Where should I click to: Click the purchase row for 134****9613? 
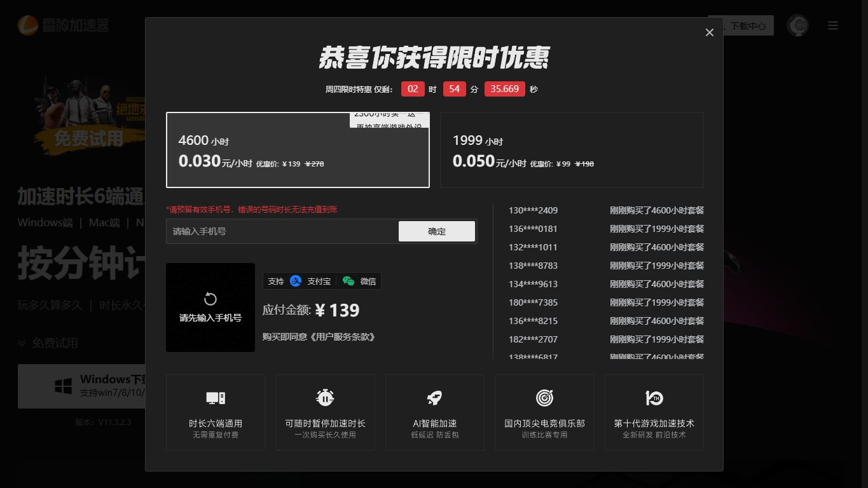pyautogui.click(x=606, y=284)
